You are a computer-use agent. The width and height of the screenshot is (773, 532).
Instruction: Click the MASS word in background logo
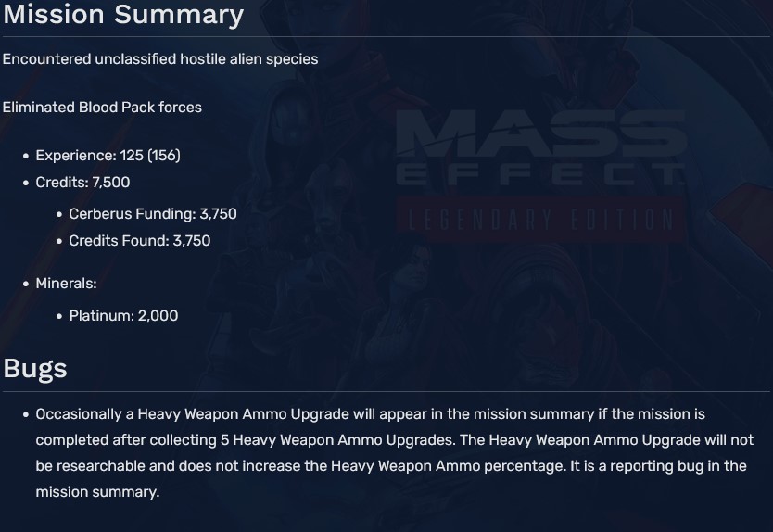coord(540,135)
